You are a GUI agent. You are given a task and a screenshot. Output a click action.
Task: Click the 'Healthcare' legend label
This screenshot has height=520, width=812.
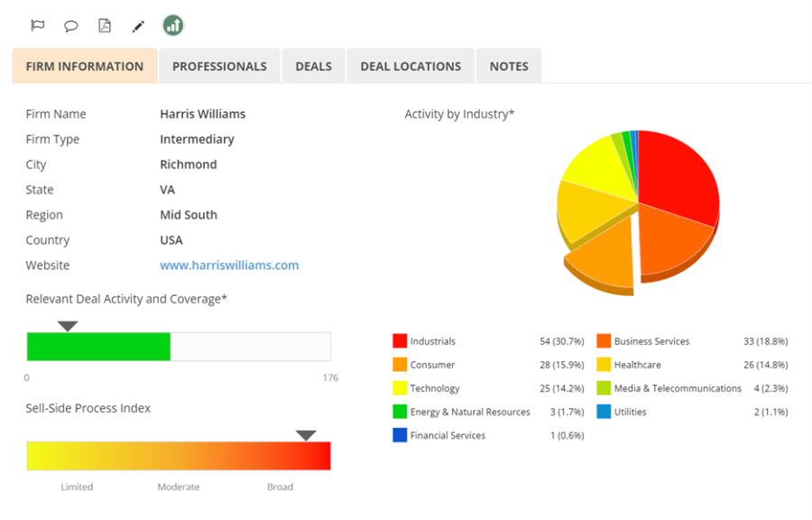pyautogui.click(x=638, y=365)
